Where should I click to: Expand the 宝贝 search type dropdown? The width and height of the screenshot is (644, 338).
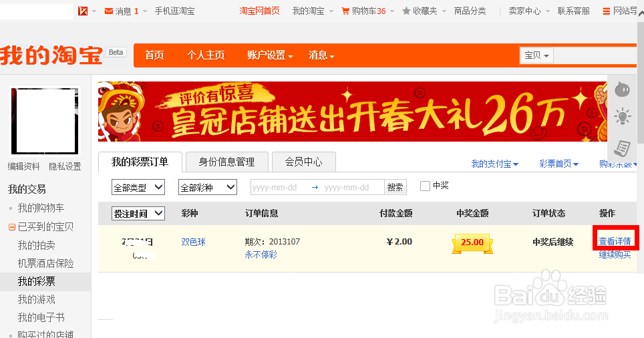coord(537,55)
